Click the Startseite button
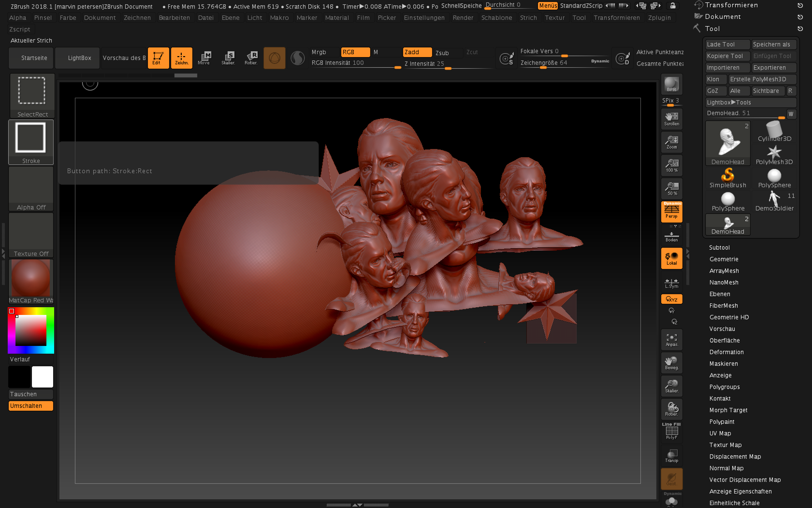This screenshot has width=812, height=508. coord(31,58)
